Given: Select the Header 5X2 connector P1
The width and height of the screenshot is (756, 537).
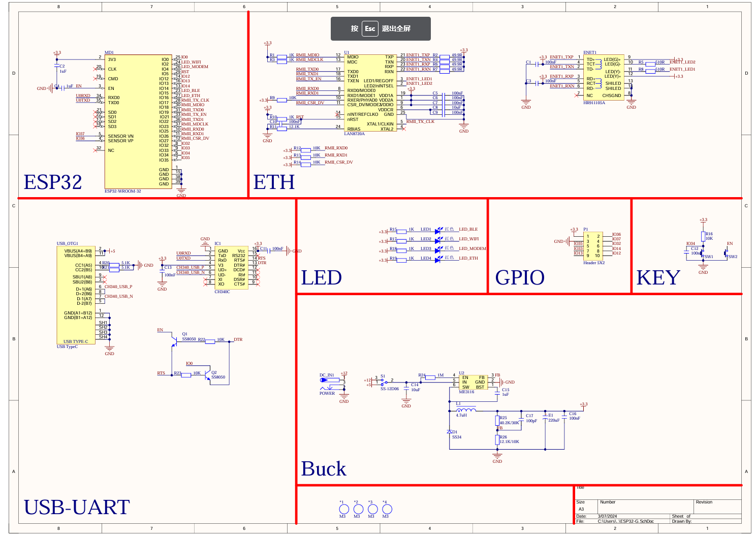Looking at the screenshot, I should tap(593, 246).
